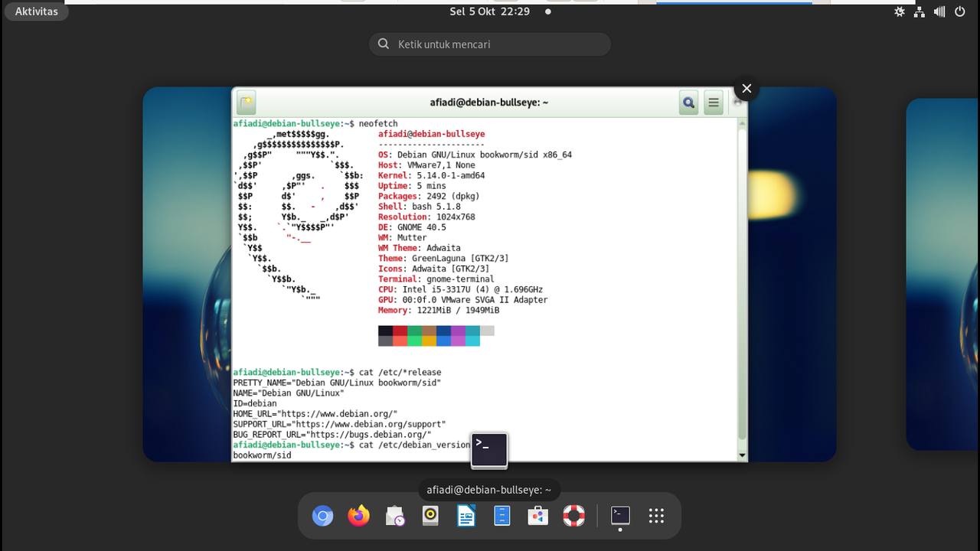This screenshot has height=551, width=980.
Task: Click the 'ID=debian' output line
Action: pyautogui.click(x=255, y=403)
